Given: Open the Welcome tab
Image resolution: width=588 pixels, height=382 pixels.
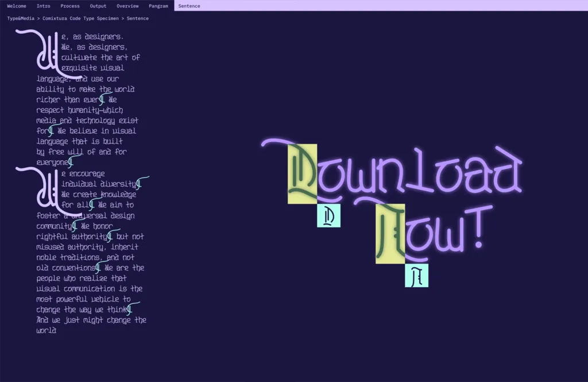Looking at the screenshot, I should point(17,6).
